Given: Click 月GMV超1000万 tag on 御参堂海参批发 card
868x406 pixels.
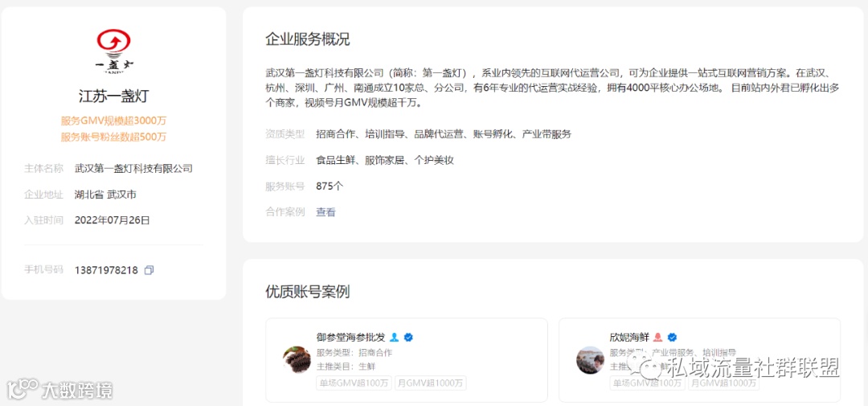Looking at the screenshot, I should pos(430,383).
